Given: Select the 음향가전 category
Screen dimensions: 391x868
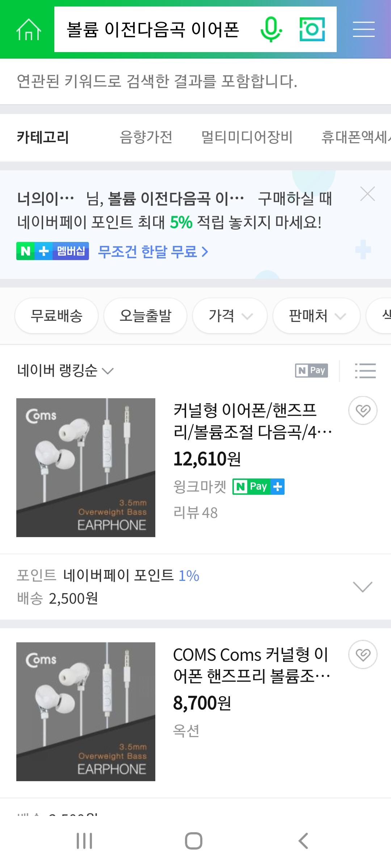Looking at the screenshot, I should [x=146, y=137].
